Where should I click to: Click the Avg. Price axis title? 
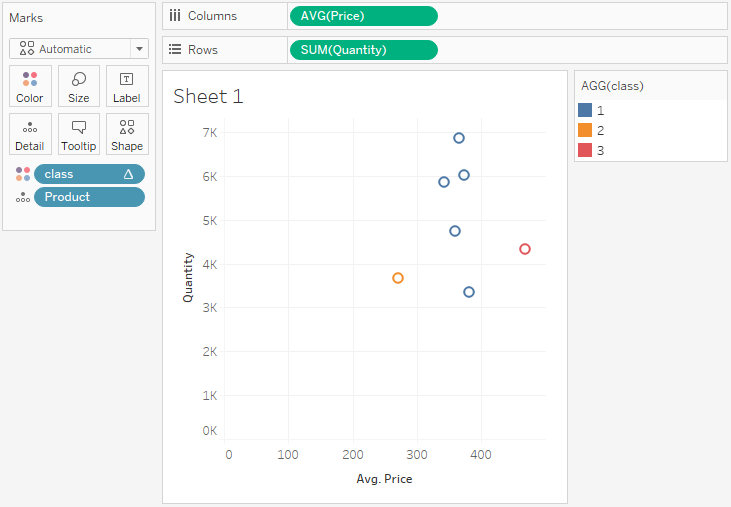pos(384,479)
